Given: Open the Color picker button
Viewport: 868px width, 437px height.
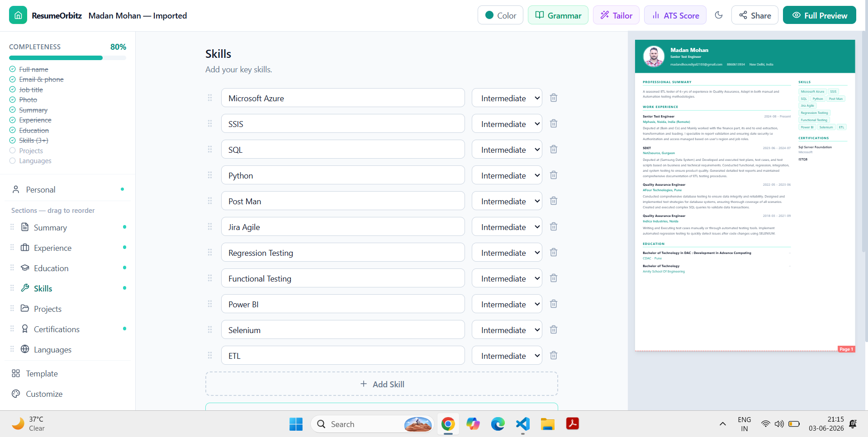Looking at the screenshot, I should (500, 15).
